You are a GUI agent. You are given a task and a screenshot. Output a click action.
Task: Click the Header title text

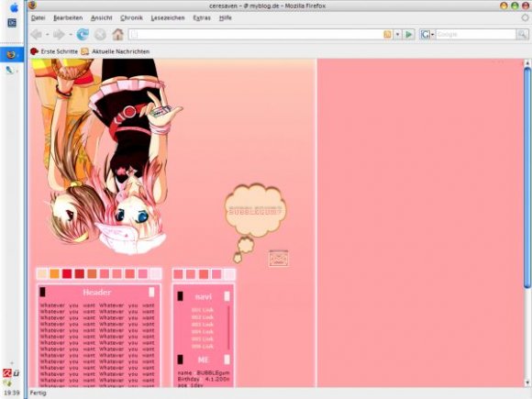[96, 292]
